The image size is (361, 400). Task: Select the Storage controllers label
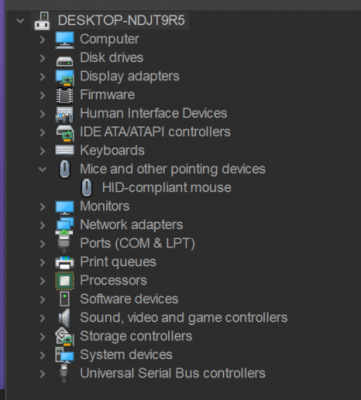(x=136, y=336)
